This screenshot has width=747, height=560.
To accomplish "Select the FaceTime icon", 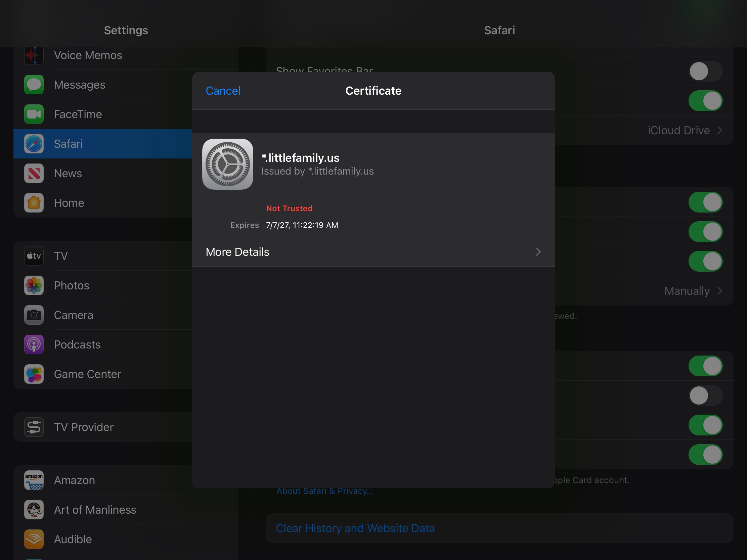I will (x=34, y=114).
